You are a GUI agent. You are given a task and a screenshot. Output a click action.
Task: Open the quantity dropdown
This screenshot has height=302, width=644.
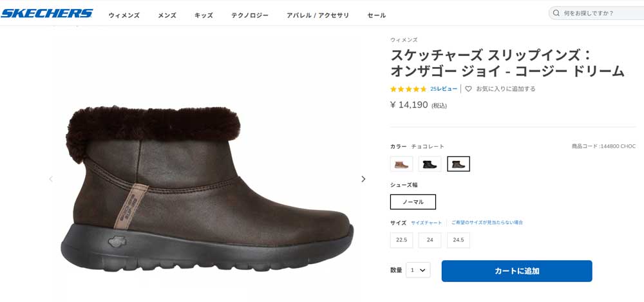pos(419,270)
